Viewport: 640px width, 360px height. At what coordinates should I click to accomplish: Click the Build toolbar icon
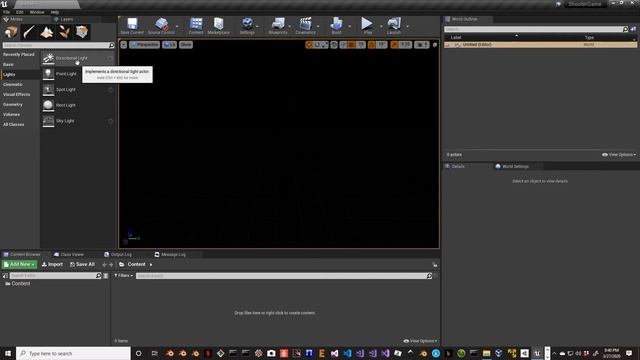coord(336,26)
